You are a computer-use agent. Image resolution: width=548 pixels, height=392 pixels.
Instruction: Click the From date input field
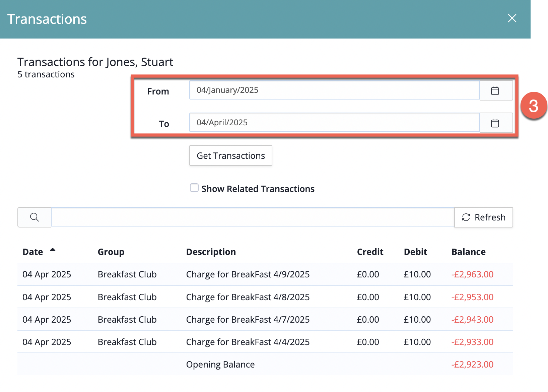[x=334, y=90]
